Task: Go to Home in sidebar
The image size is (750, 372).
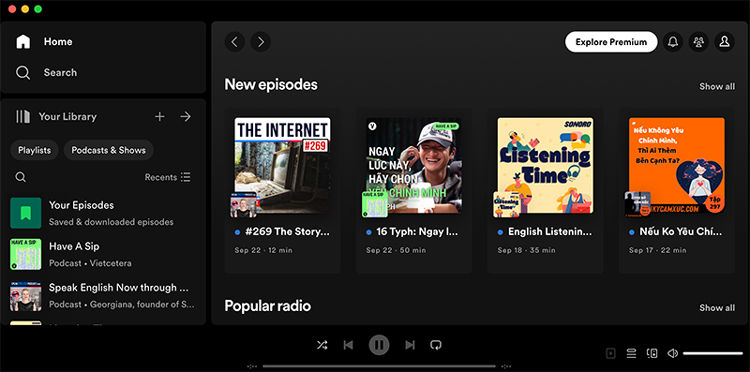Action: click(x=44, y=42)
